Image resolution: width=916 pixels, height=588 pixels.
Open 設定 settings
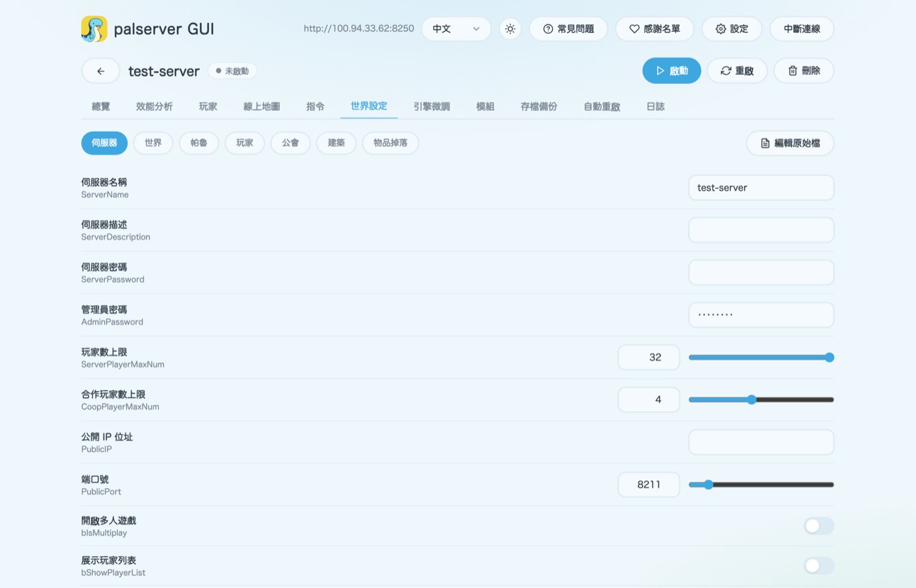pos(731,29)
